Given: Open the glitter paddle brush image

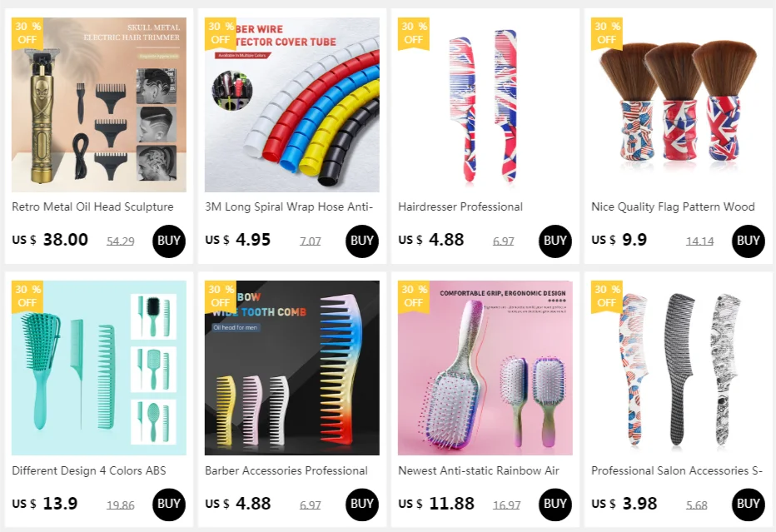Looking at the screenshot, I should (485, 368).
